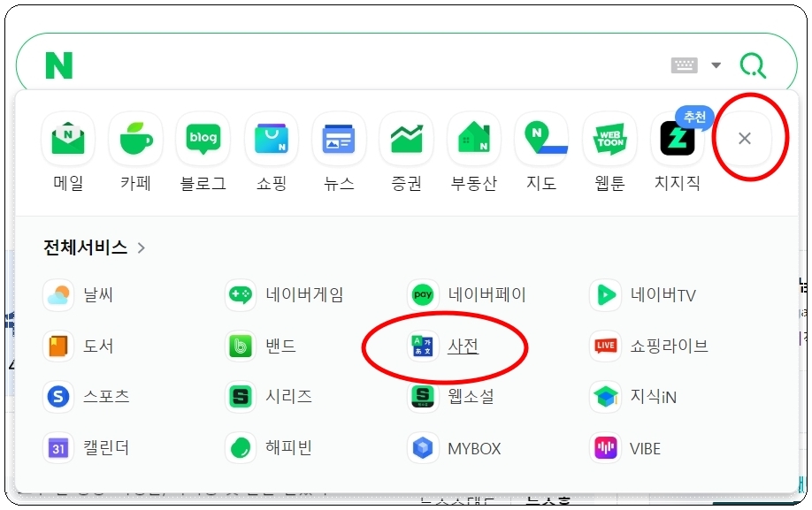Click the 지식iN graduation cap icon
Image resolution: width=812 pixels, height=510 pixels.
(x=605, y=397)
